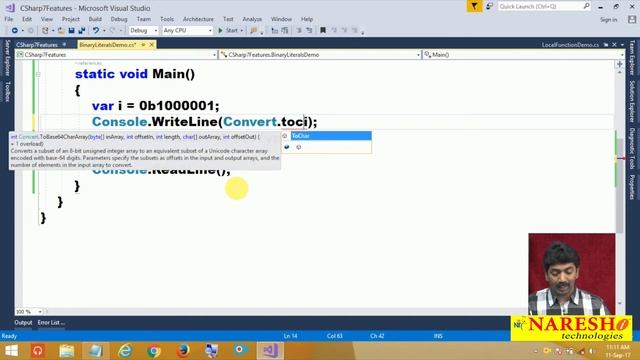Open the Main() member navigation dropdown

pyautogui.click(x=523, y=55)
